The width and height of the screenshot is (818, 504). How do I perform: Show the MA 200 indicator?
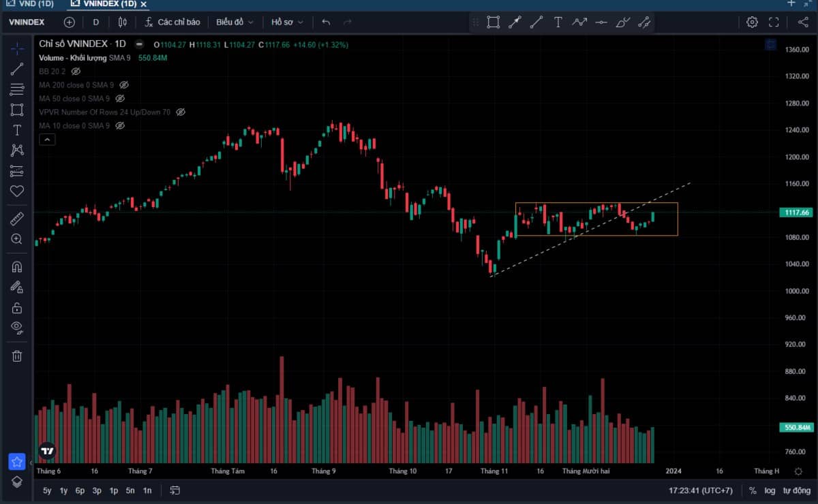(x=124, y=84)
